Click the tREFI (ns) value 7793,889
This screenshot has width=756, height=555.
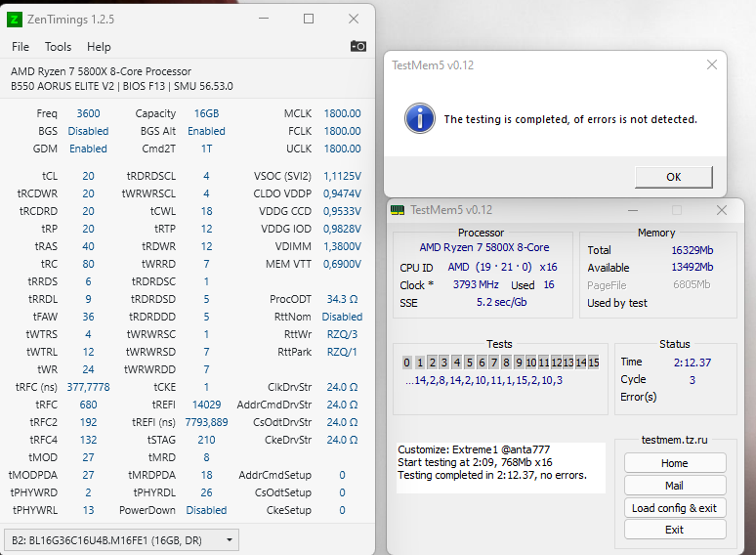click(x=206, y=422)
